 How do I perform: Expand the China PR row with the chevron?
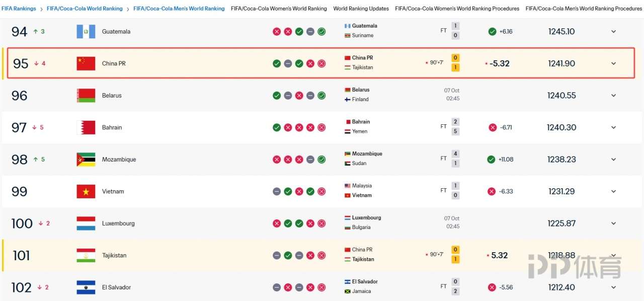(613, 63)
